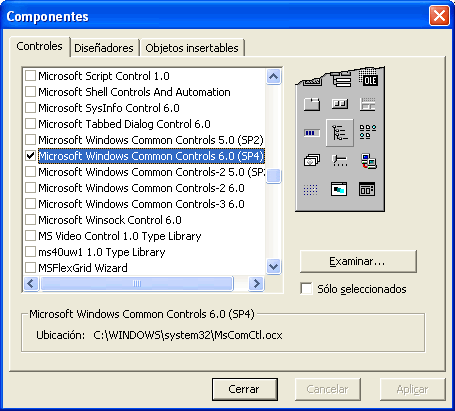Image resolution: width=455 pixels, height=411 pixels.
Task: Click the list's scroll up arrow
Action: [273, 77]
